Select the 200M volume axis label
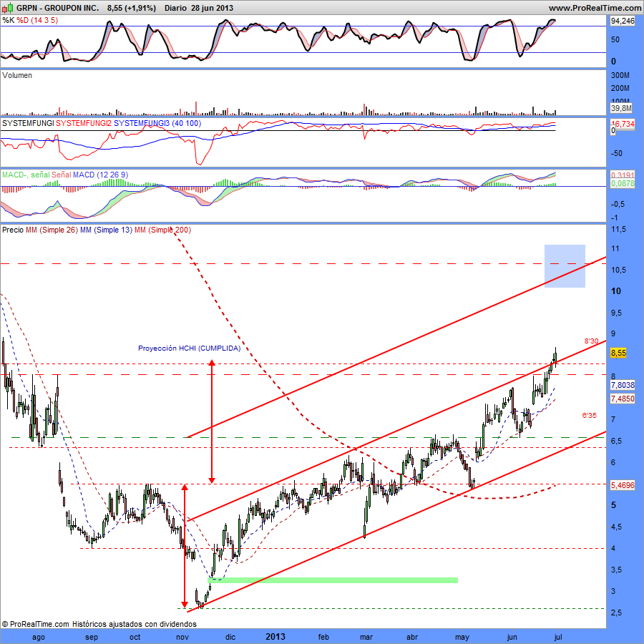The width and height of the screenshot is (644, 644). [620, 88]
